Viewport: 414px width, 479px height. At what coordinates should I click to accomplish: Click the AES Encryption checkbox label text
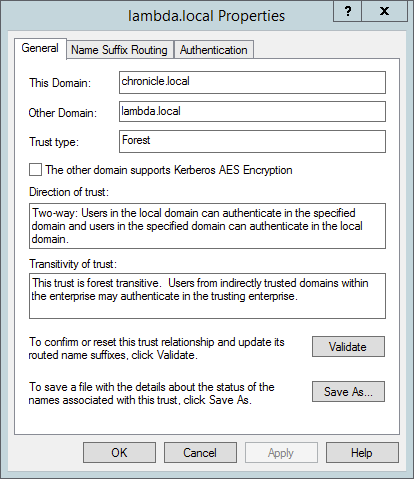(169, 170)
